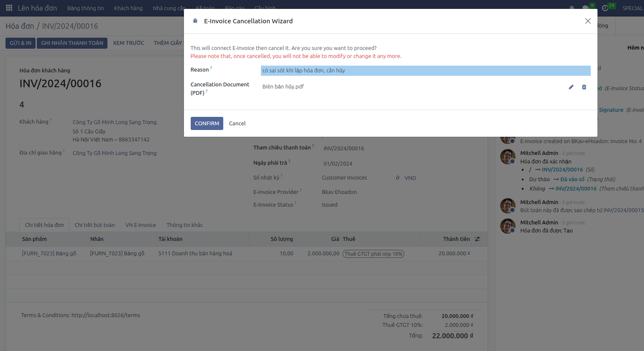Click the apps grid icon top left
The width and height of the screenshot is (644, 351).
click(x=8, y=8)
